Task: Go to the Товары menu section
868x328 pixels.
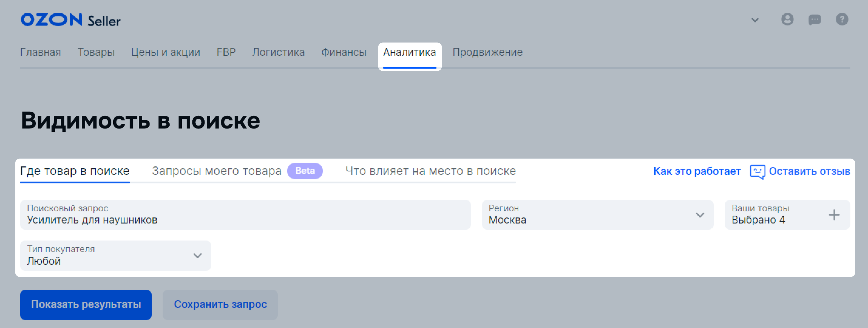Action: (x=96, y=53)
